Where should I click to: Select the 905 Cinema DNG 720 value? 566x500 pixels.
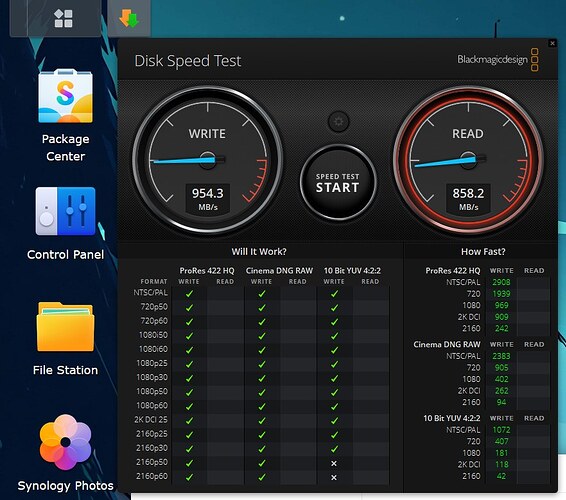(x=502, y=368)
